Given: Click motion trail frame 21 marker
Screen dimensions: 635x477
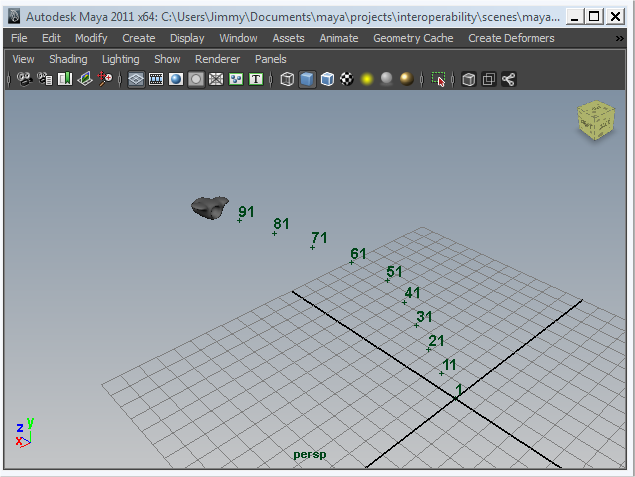Looking at the screenshot, I should 428,350.
